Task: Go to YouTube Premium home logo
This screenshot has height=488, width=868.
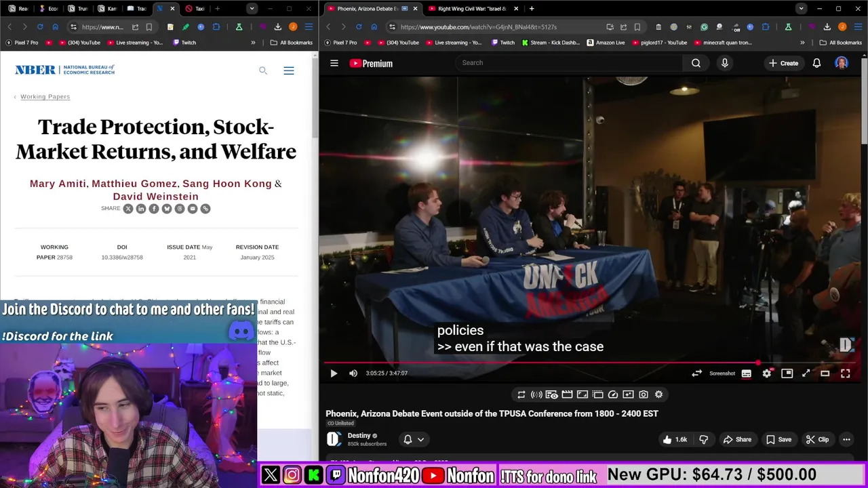Action: tap(371, 63)
